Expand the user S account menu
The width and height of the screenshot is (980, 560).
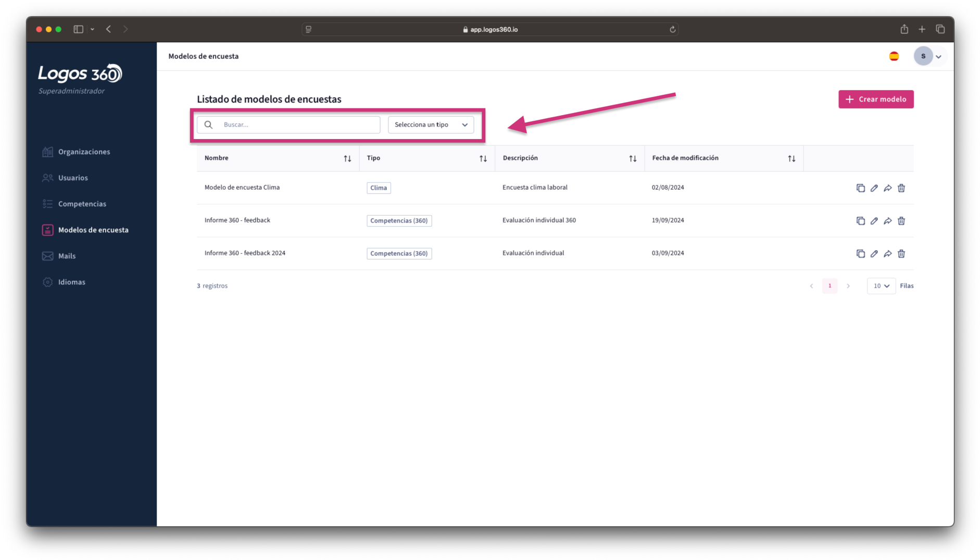point(938,57)
